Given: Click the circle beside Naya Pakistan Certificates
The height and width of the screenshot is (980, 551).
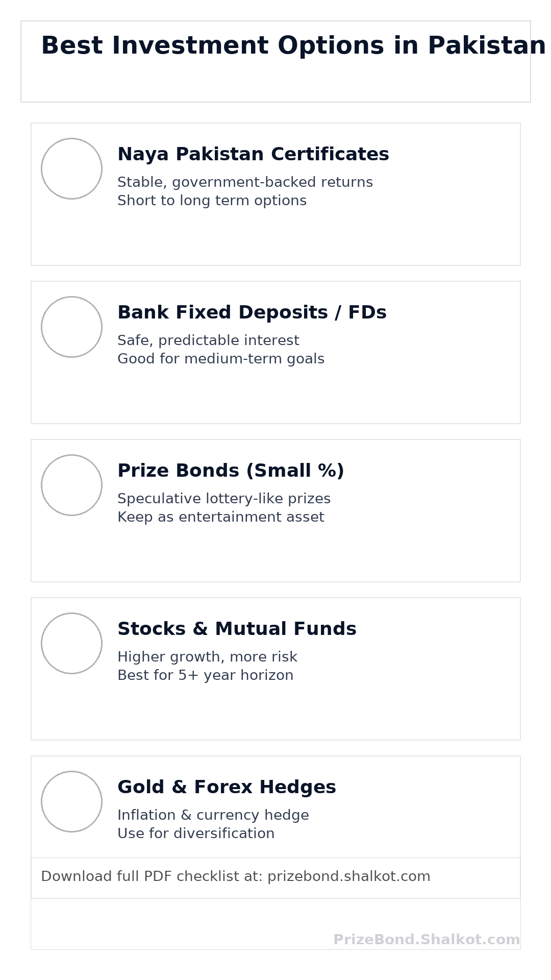Looking at the screenshot, I should (71, 168).
